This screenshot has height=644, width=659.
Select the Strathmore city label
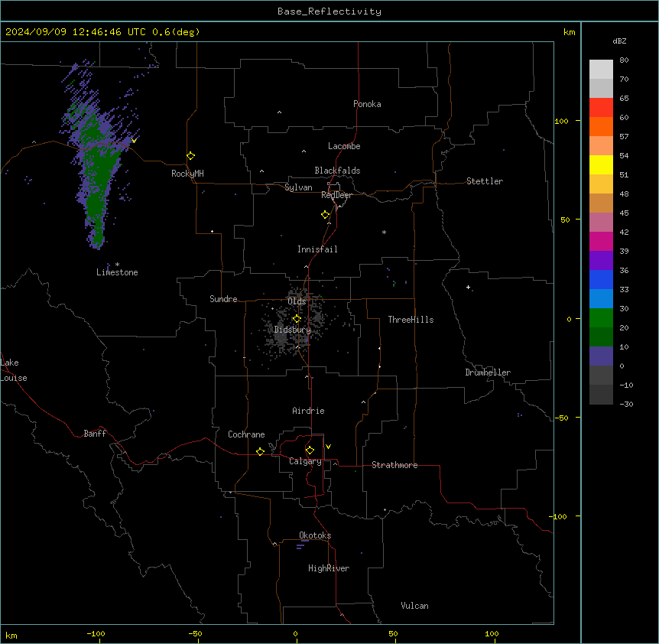pos(394,465)
